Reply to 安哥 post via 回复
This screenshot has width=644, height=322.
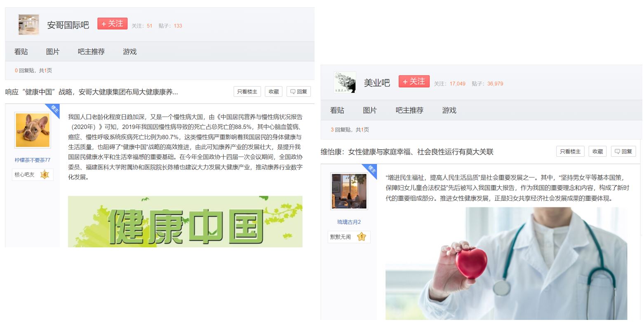pos(298,92)
